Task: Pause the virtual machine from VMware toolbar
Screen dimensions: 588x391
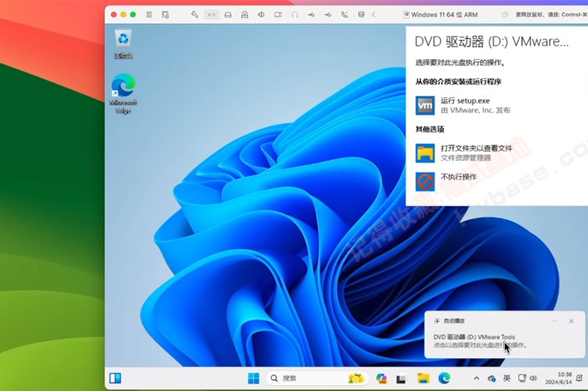Action: 149,15
